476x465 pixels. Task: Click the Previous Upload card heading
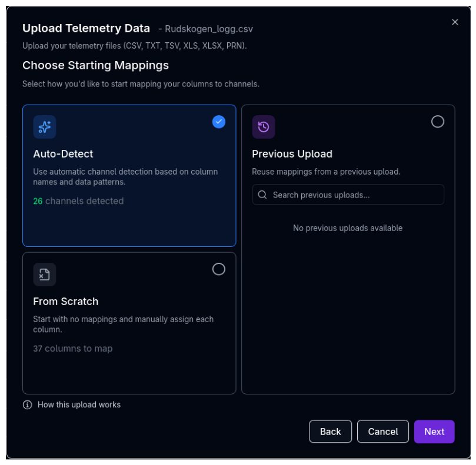(x=292, y=154)
